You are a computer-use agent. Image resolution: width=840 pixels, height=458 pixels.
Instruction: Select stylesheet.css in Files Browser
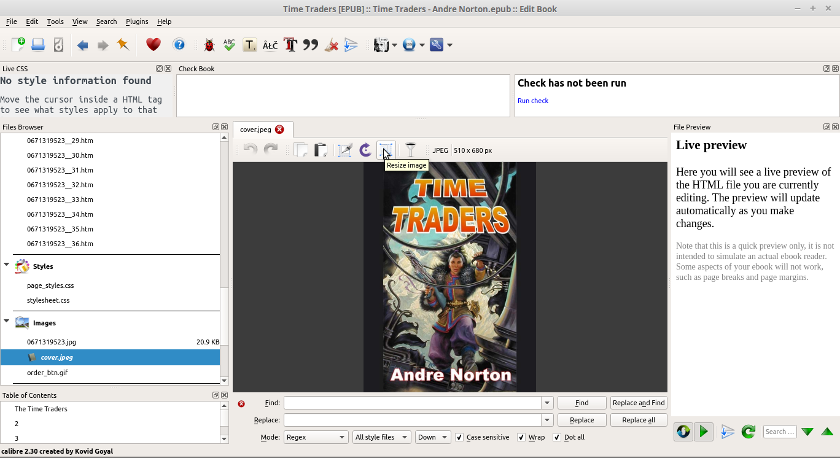tap(48, 300)
